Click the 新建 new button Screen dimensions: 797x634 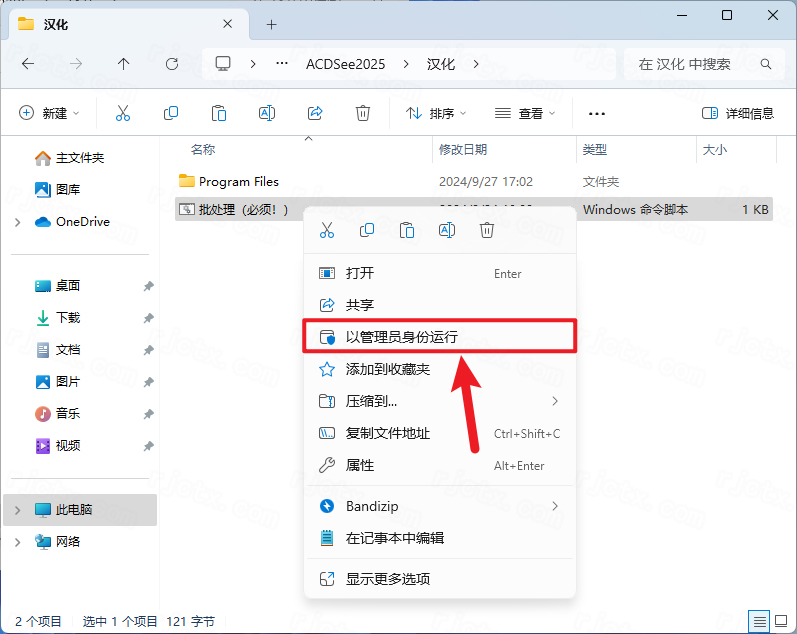coord(49,114)
